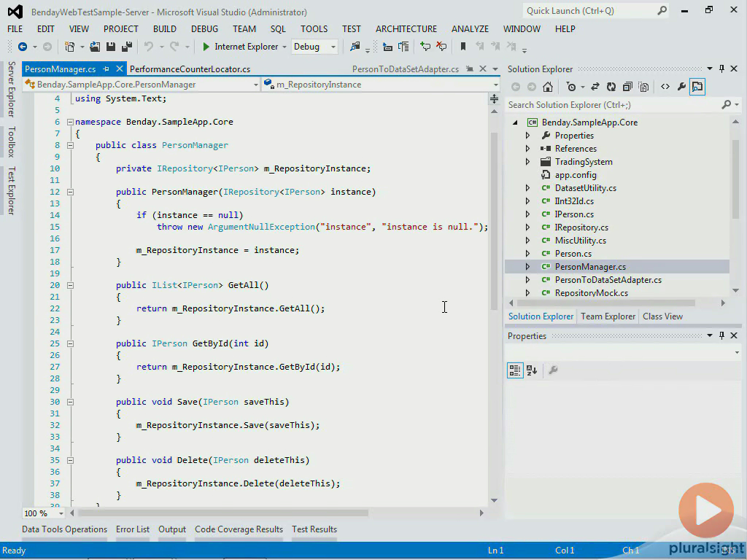Toggle auto-hide pin on Properties panel

(x=721, y=335)
